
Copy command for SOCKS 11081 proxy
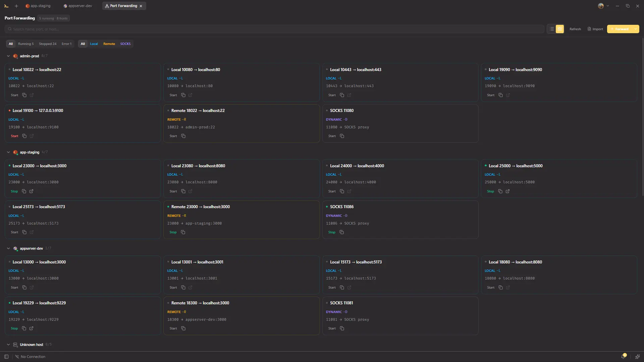coord(342,328)
